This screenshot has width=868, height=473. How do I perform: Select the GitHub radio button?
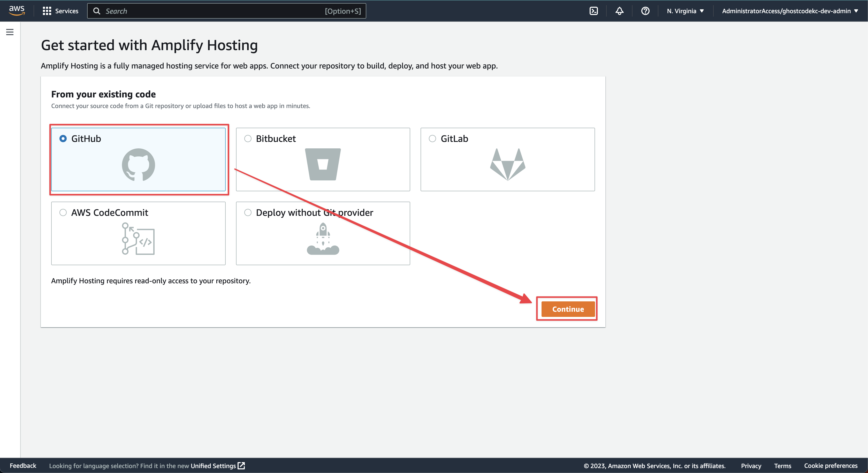(x=63, y=139)
